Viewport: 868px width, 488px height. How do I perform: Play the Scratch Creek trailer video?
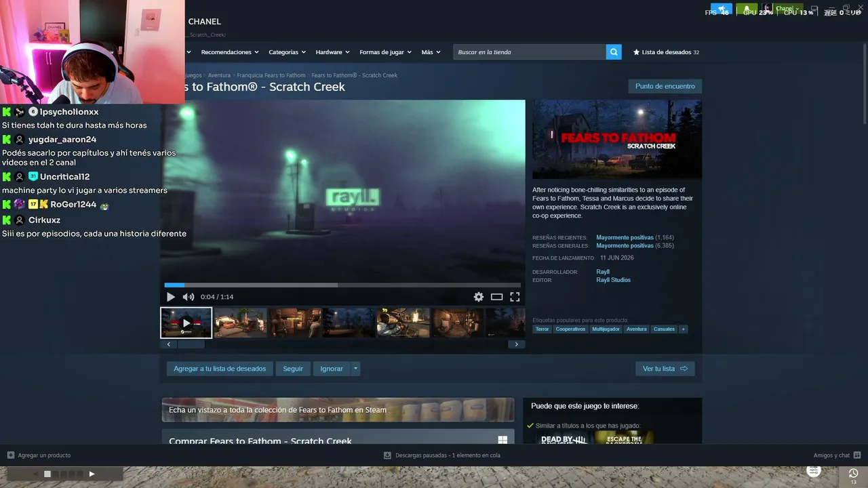(x=170, y=297)
